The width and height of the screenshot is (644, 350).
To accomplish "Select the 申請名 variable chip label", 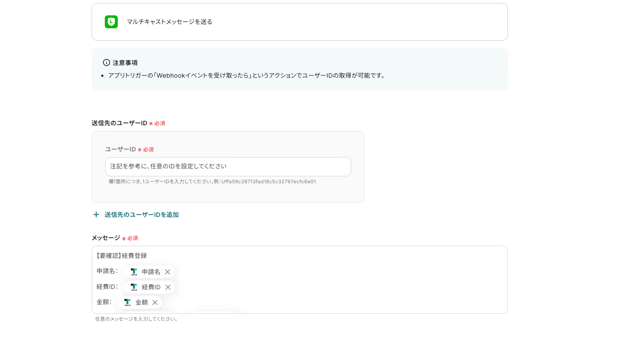I will [x=151, y=272].
